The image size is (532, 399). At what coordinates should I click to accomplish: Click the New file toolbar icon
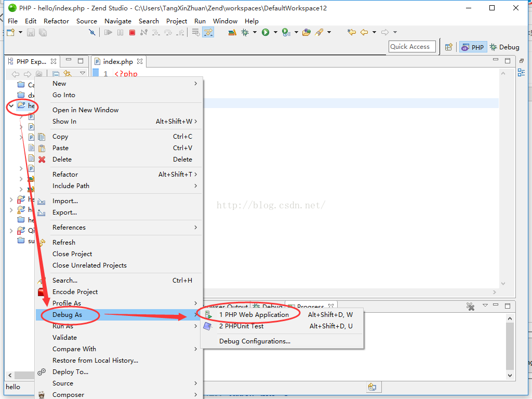tap(10, 33)
